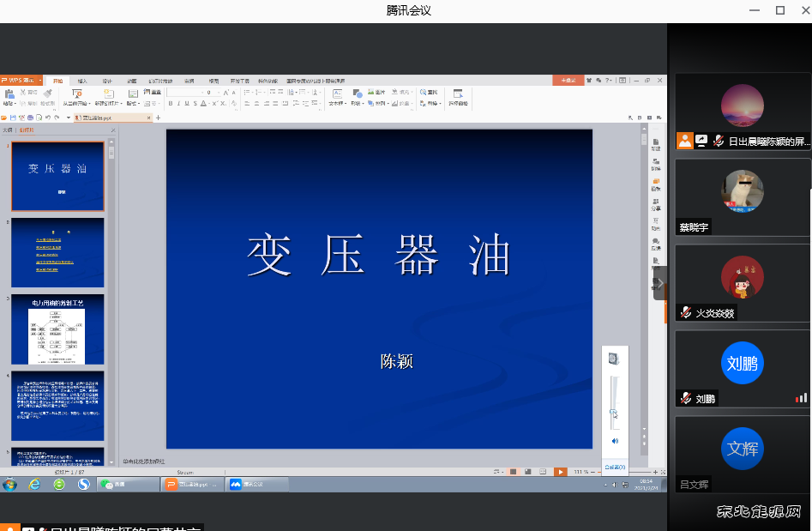Toggle muted microphone icon for 刘鹏

[686, 399]
